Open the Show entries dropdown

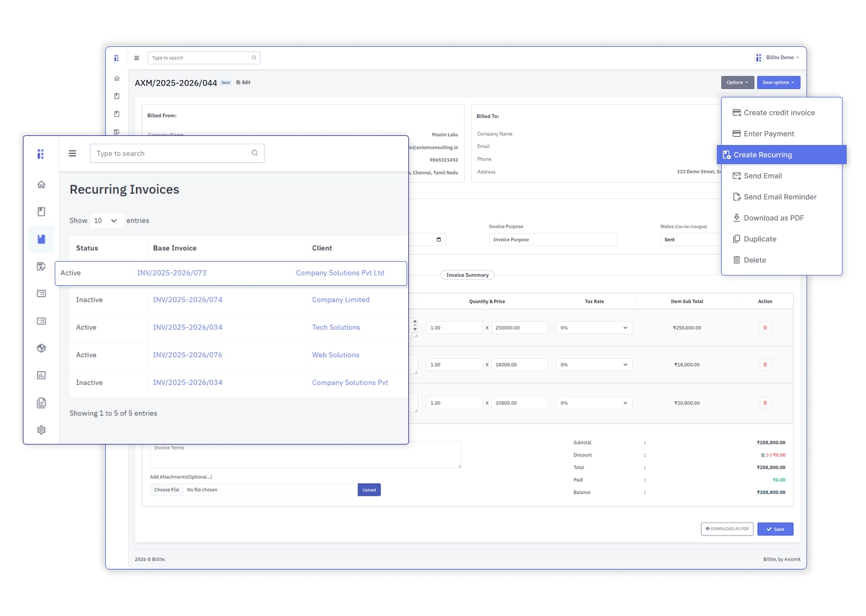106,220
